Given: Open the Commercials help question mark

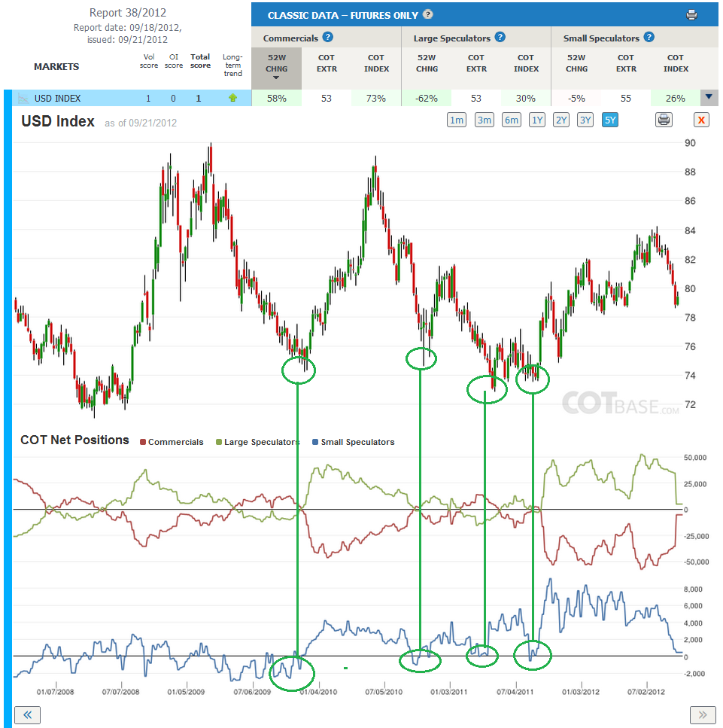Looking at the screenshot, I should [x=327, y=37].
